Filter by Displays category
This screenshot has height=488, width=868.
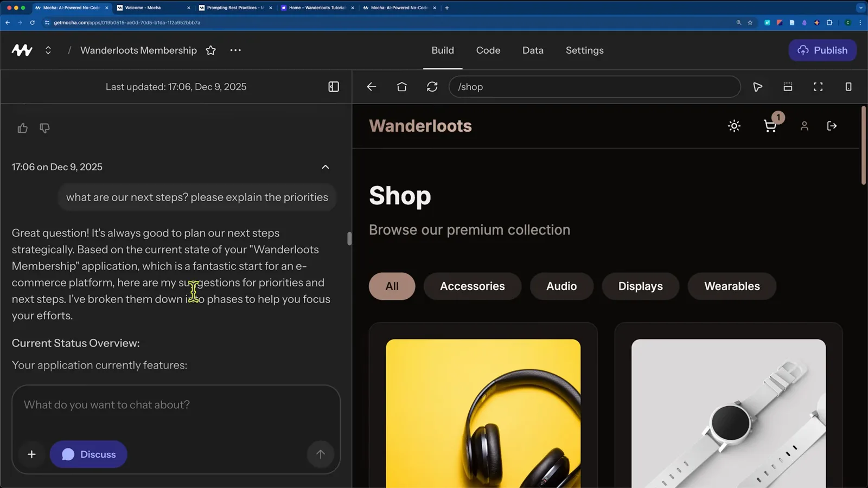[641, 286]
